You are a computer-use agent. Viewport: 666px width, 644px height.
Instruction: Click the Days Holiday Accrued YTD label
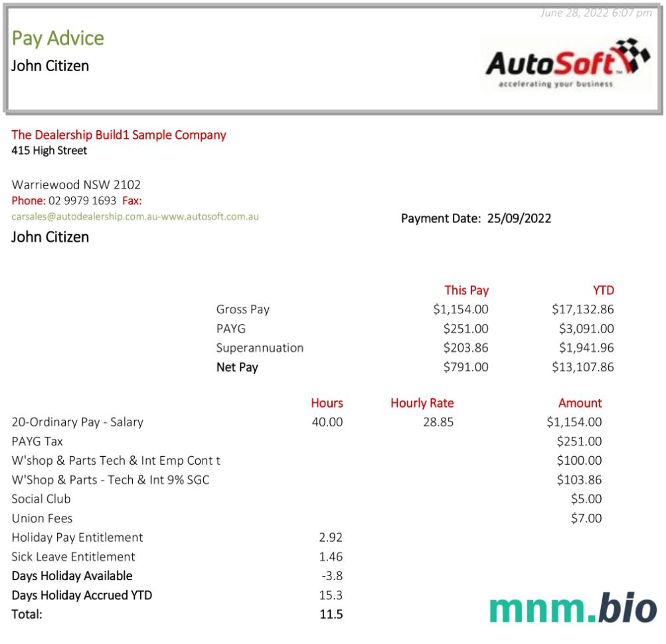coord(82,596)
